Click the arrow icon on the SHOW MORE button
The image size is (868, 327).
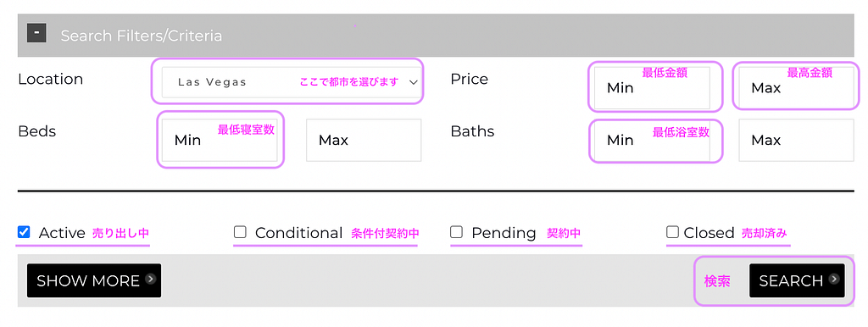[150, 280]
